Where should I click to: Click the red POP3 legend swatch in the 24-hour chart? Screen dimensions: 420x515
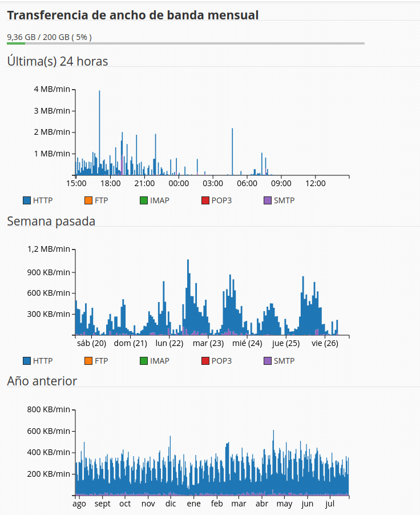205,200
